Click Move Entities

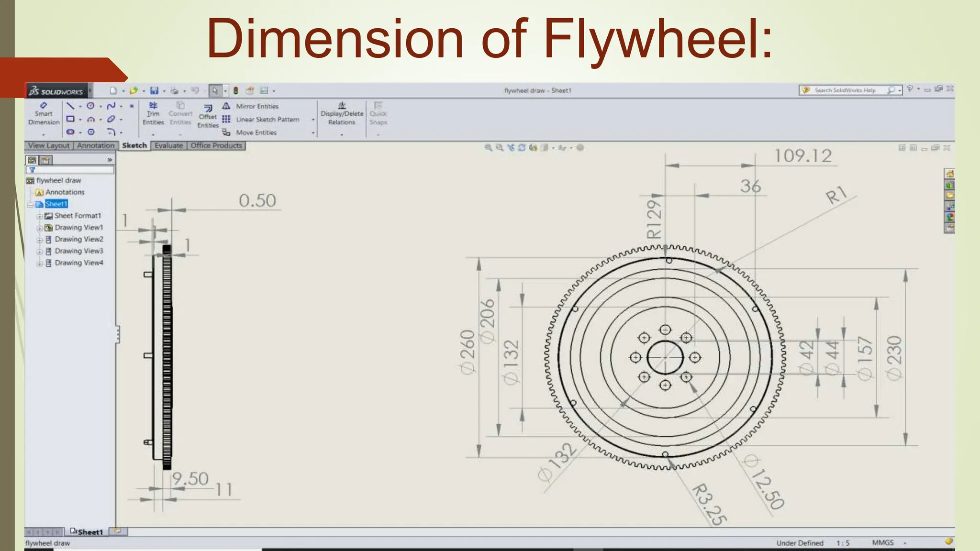click(249, 132)
